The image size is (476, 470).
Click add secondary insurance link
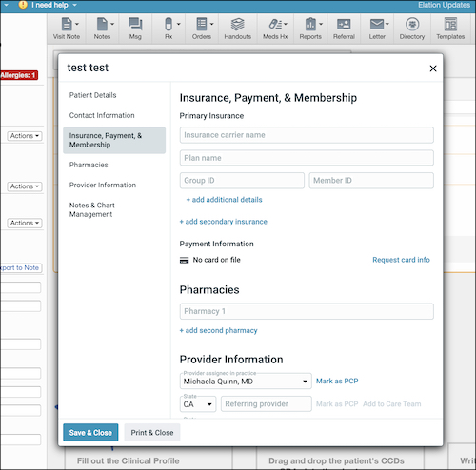click(x=224, y=222)
